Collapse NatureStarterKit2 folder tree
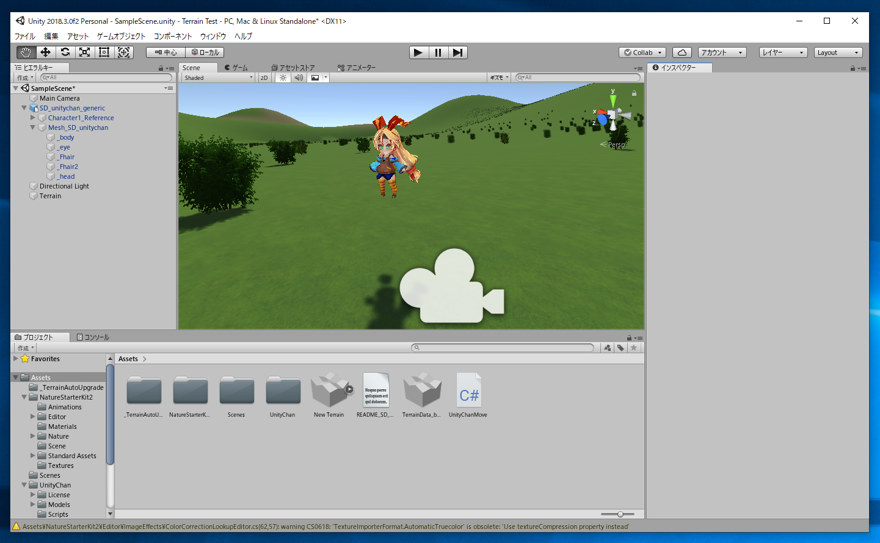This screenshot has width=880, height=543. (24, 397)
